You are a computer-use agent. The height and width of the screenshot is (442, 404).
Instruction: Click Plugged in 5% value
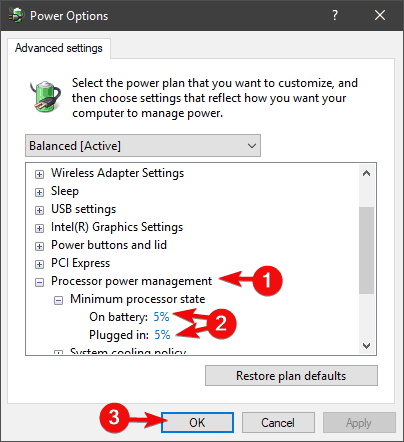[162, 335]
